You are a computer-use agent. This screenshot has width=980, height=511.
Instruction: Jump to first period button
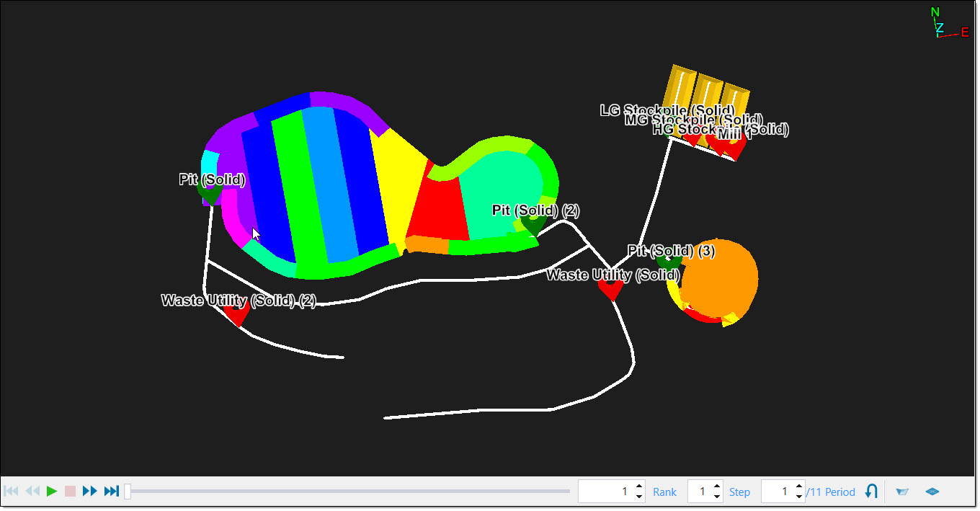12,492
